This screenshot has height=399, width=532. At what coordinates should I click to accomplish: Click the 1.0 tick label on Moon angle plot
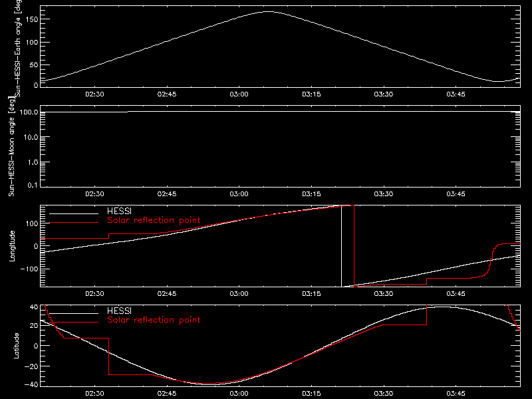[x=33, y=162]
